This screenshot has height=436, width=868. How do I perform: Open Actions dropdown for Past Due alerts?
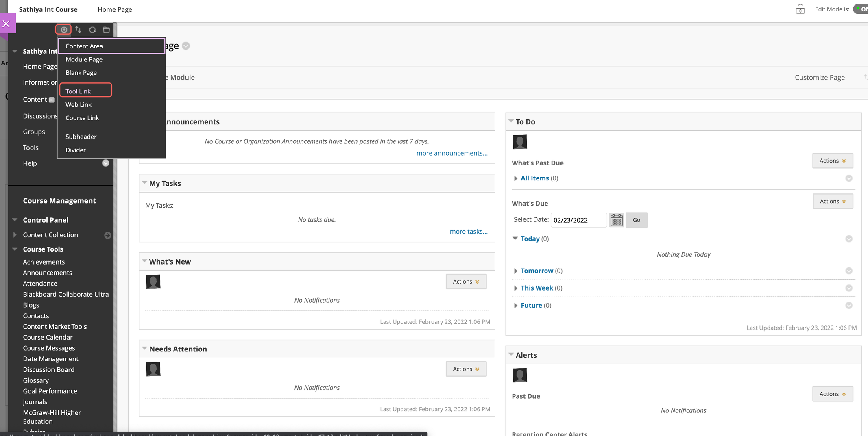click(833, 394)
